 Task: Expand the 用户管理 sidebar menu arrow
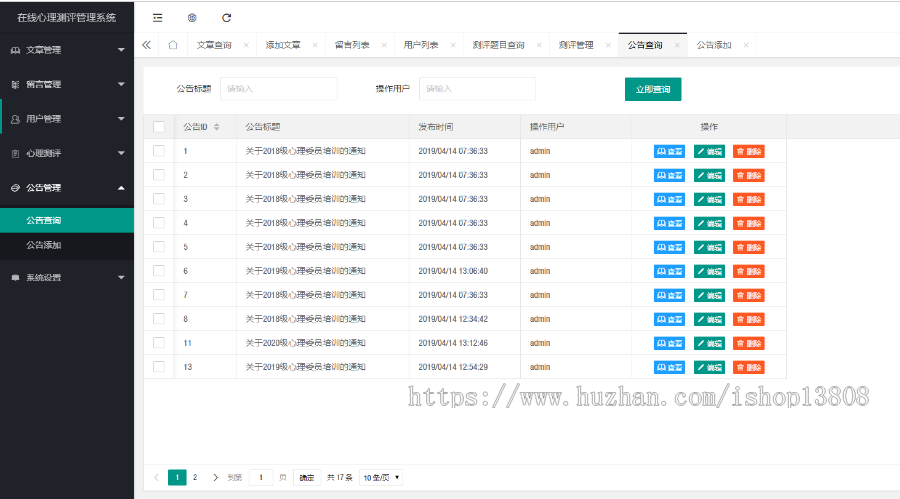point(121,119)
